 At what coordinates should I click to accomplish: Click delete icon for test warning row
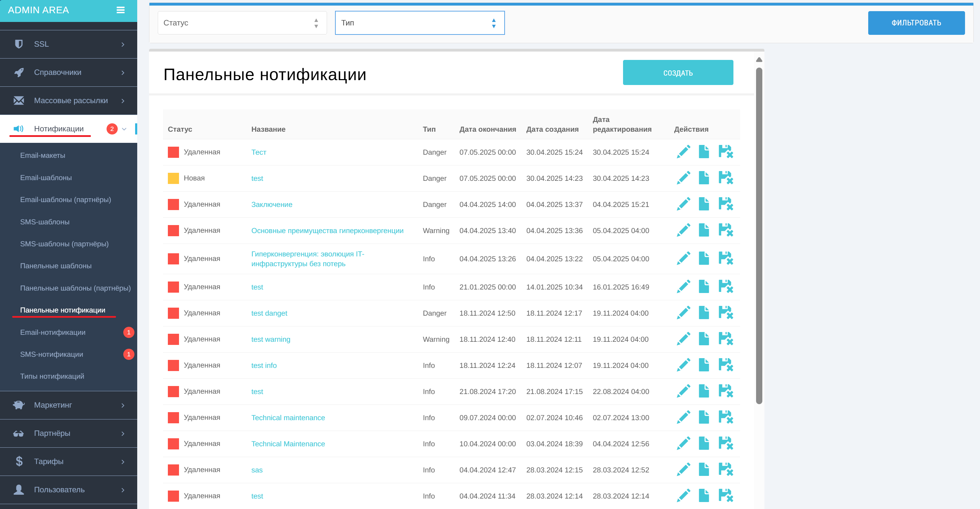[725, 339]
